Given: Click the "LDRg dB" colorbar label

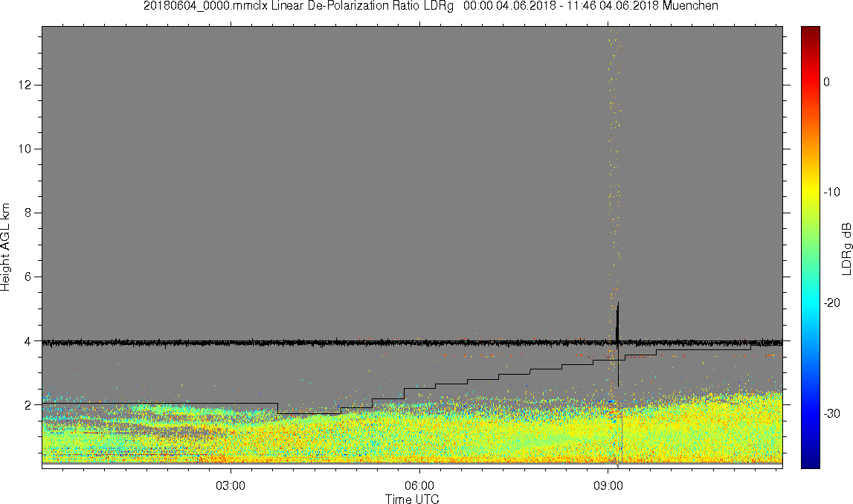Looking at the screenshot, I should (846, 248).
